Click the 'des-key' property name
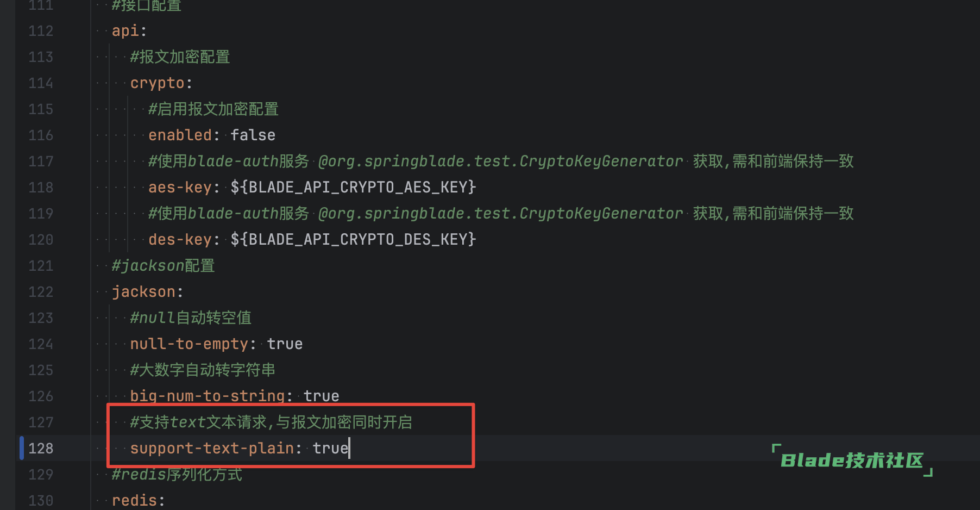The image size is (980, 510). pyautogui.click(x=180, y=239)
